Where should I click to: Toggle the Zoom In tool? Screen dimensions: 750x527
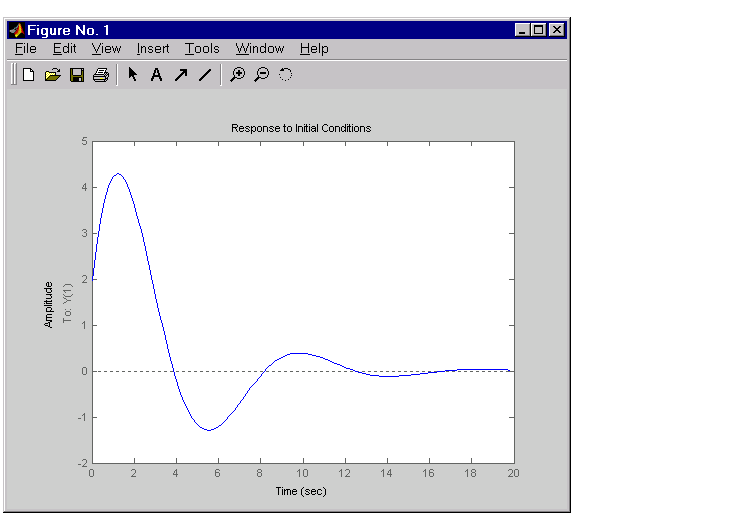pos(237,75)
